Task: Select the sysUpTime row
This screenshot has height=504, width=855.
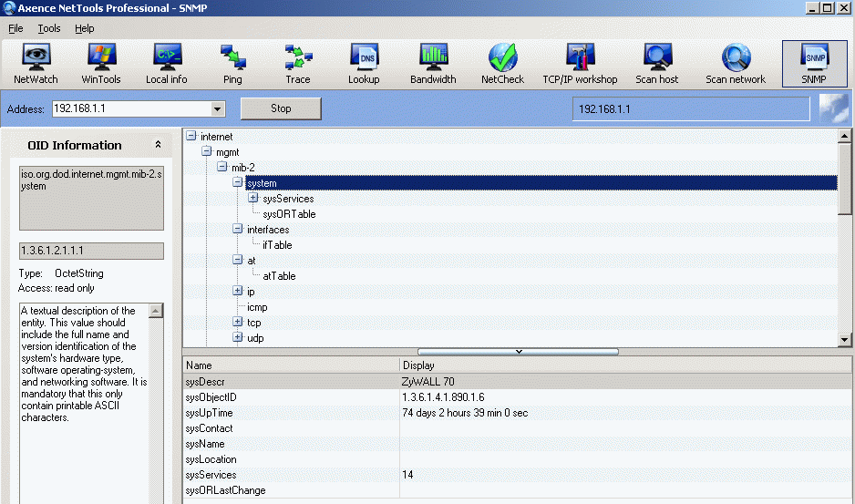Action: [x=517, y=413]
